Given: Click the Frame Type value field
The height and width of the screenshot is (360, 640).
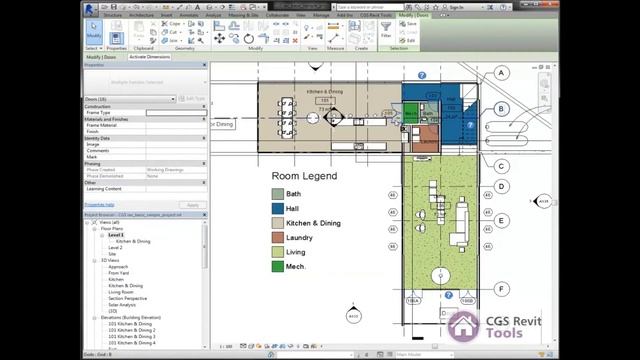Looking at the screenshot, I should click(x=176, y=113).
